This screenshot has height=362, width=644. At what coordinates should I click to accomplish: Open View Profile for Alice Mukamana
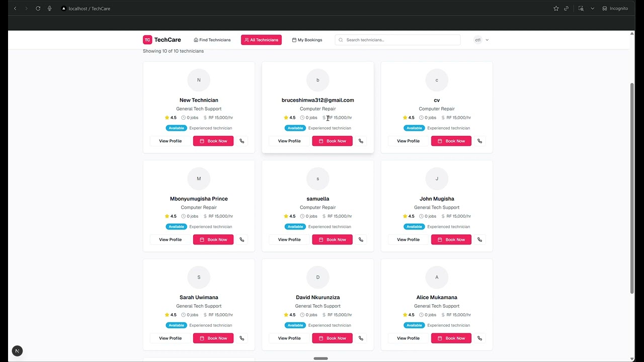pos(408,338)
